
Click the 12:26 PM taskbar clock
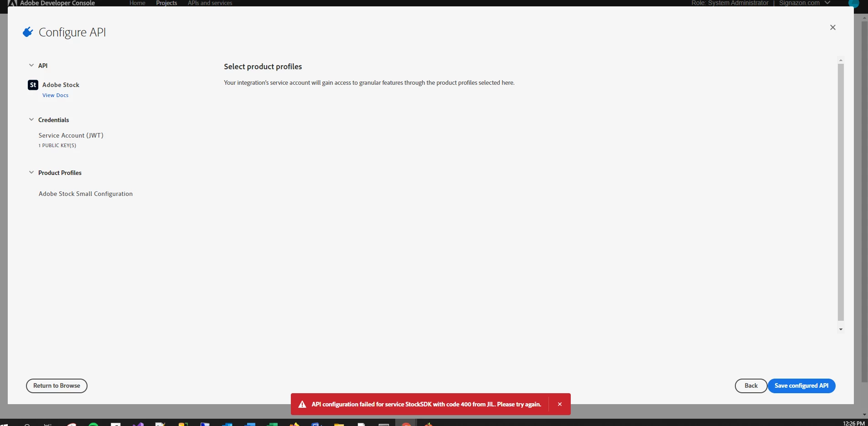click(x=854, y=423)
